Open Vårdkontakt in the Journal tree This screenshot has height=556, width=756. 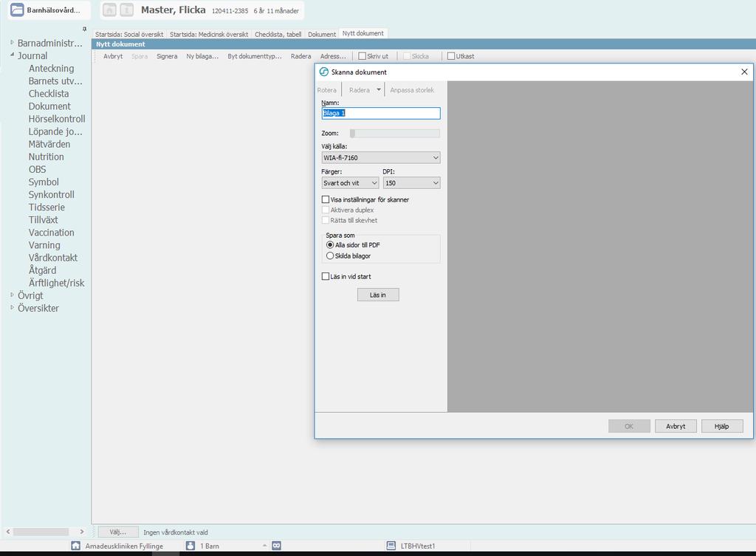[x=52, y=258]
